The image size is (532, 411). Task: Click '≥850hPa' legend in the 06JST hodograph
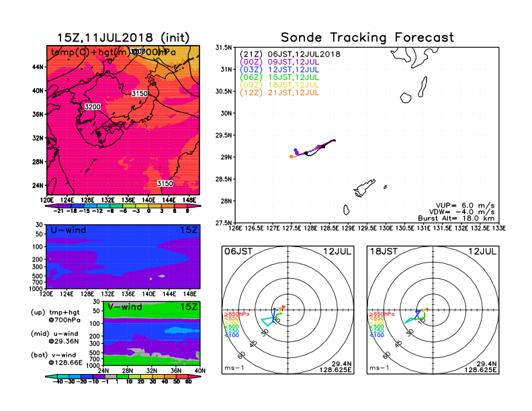pos(237,314)
